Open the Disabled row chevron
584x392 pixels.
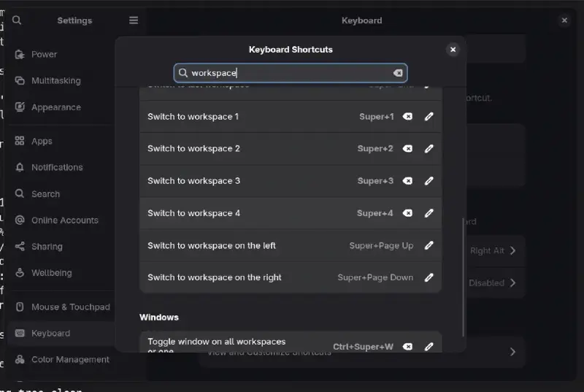point(513,283)
